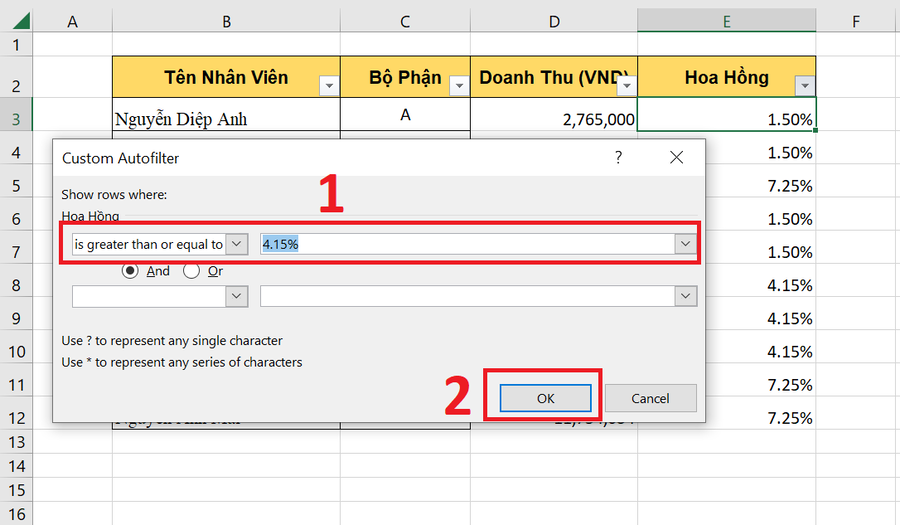This screenshot has height=525, width=900.
Task: Expand the 4.15% value dropdown arrow
Action: point(685,244)
